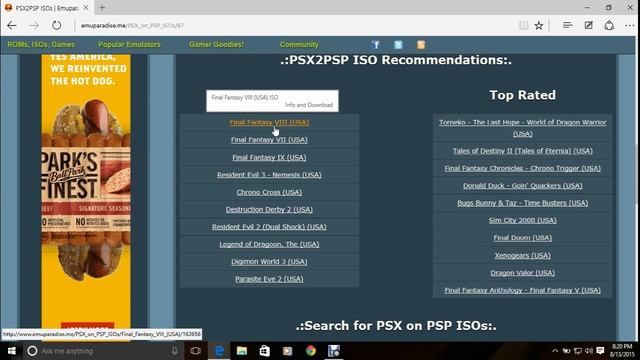Open Chrono Cross (USA) link
This screenshot has width=640, height=360.
[x=269, y=192]
